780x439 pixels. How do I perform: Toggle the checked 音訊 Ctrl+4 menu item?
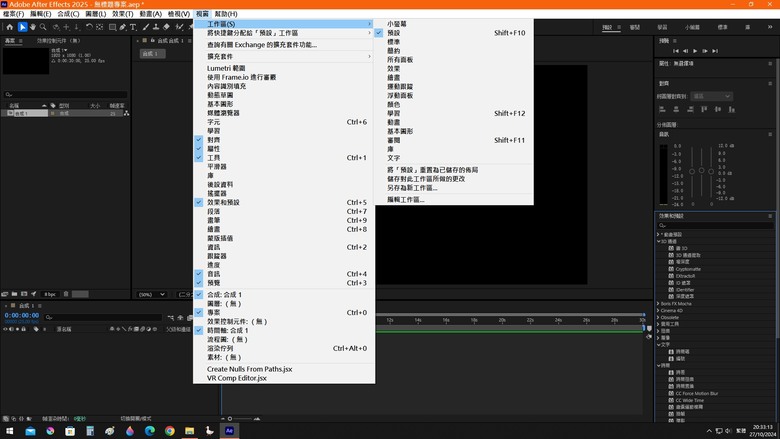pyautogui.click(x=284, y=274)
